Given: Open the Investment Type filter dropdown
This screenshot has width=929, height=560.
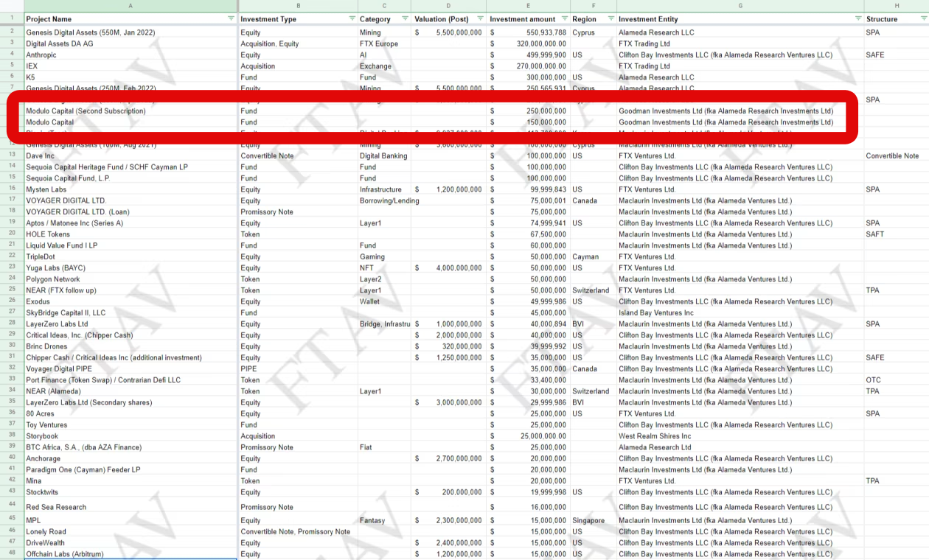Looking at the screenshot, I should pos(351,18).
